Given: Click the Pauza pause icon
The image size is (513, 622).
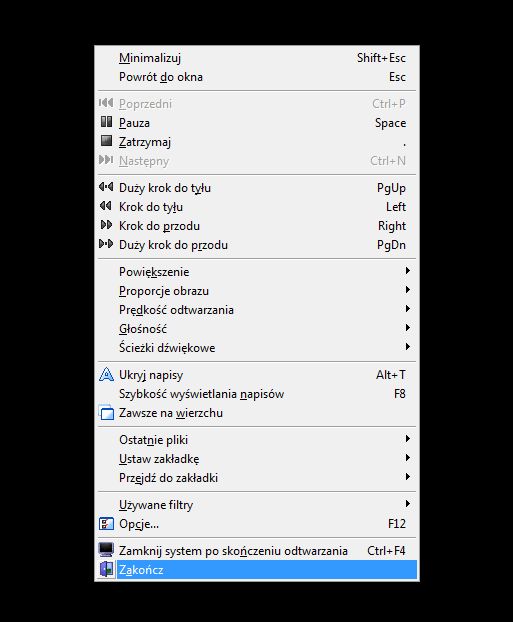Looking at the screenshot, I should [106, 122].
